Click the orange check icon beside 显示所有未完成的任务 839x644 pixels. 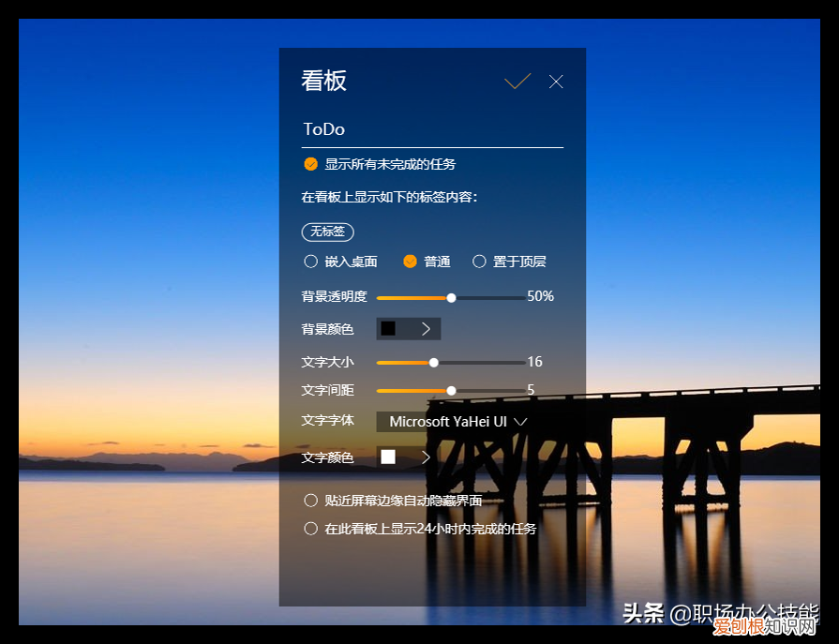(310, 163)
